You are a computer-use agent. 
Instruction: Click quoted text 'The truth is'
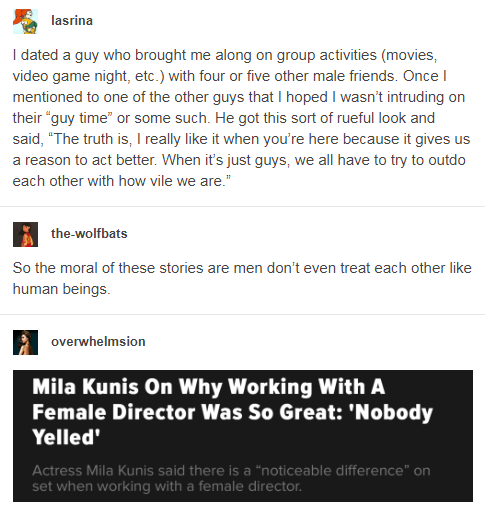(91, 139)
